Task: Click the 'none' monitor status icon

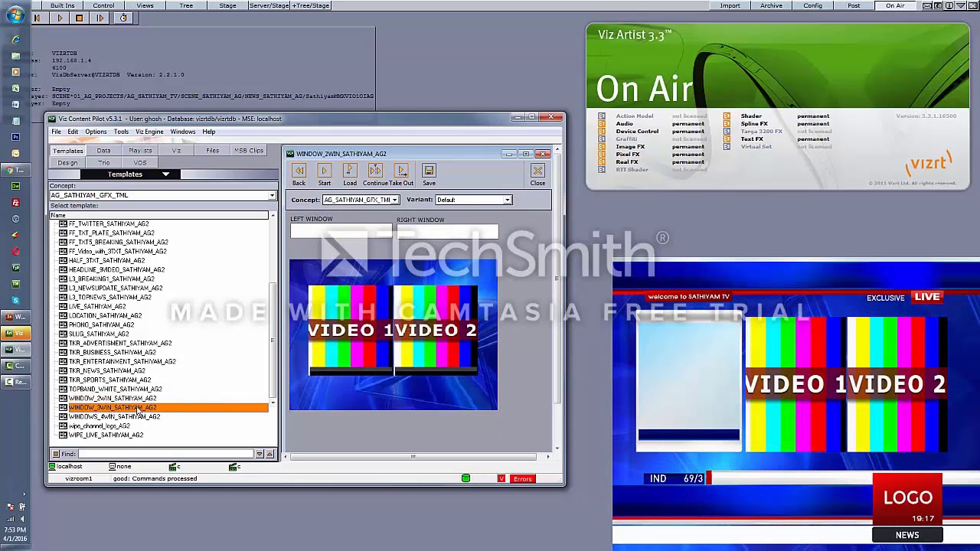Action: point(113,466)
